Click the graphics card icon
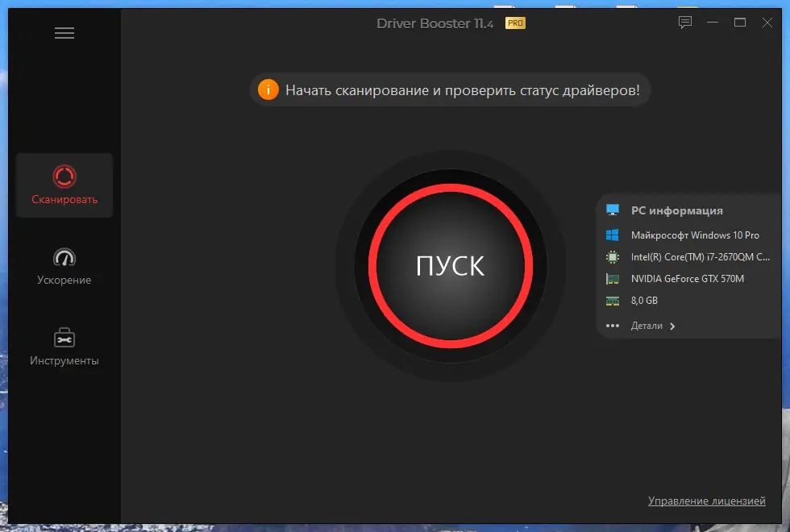790x532 pixels. (613, 279)
